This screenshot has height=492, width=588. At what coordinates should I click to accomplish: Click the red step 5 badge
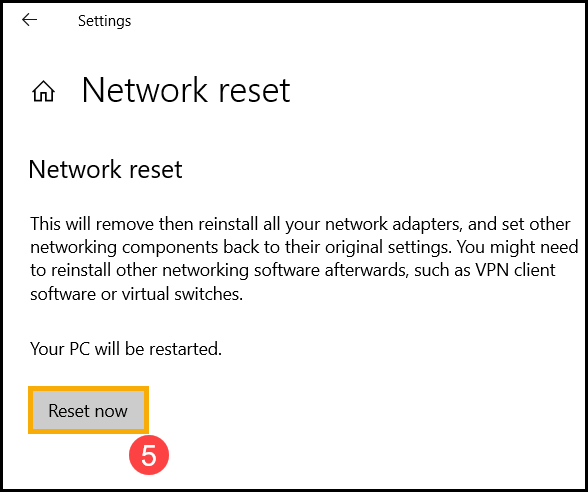[149, 455]
